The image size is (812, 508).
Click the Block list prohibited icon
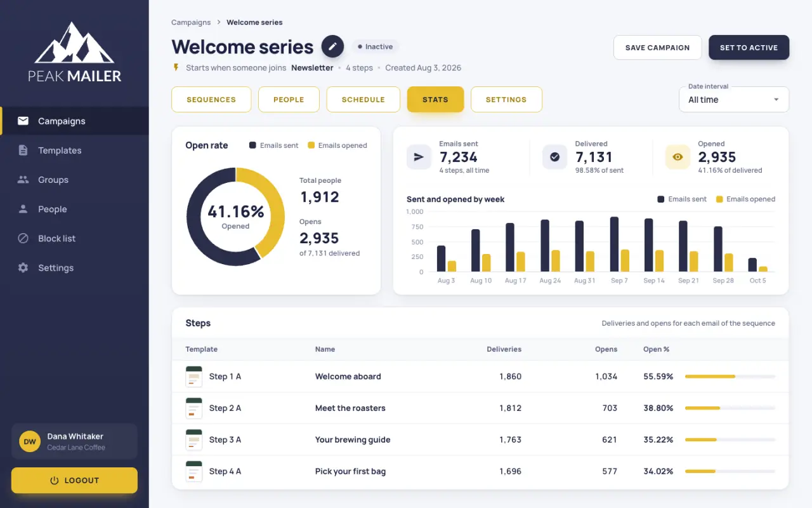pos(23,238)
